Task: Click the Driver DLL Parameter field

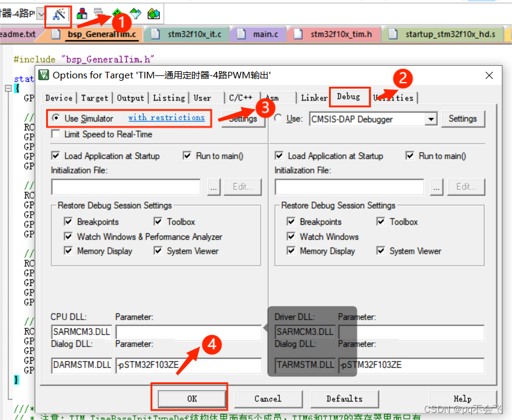Action: 412,333
